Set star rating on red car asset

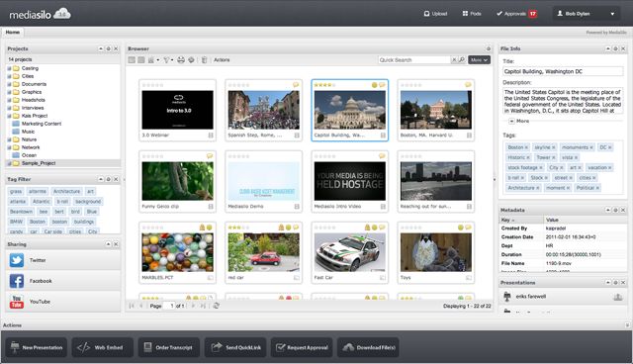[238, 227]
